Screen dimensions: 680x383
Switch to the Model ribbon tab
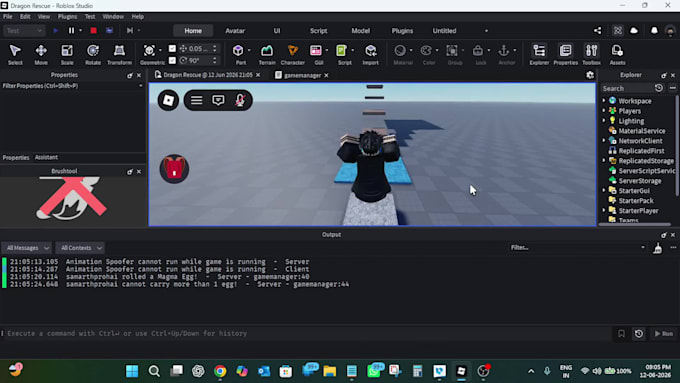tap(360, 31)
